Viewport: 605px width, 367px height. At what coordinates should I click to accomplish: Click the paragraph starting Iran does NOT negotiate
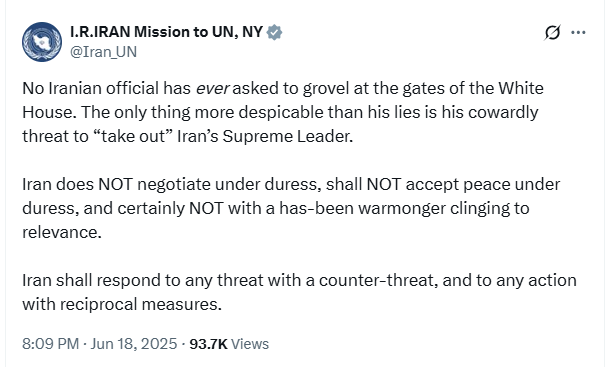tap(291, 208)
